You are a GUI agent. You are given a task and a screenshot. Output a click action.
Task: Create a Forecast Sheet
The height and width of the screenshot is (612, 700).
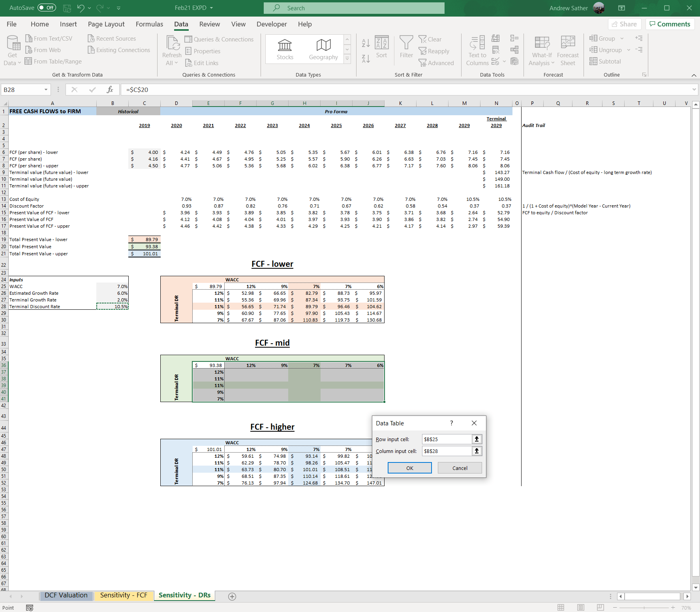(568, 51)
